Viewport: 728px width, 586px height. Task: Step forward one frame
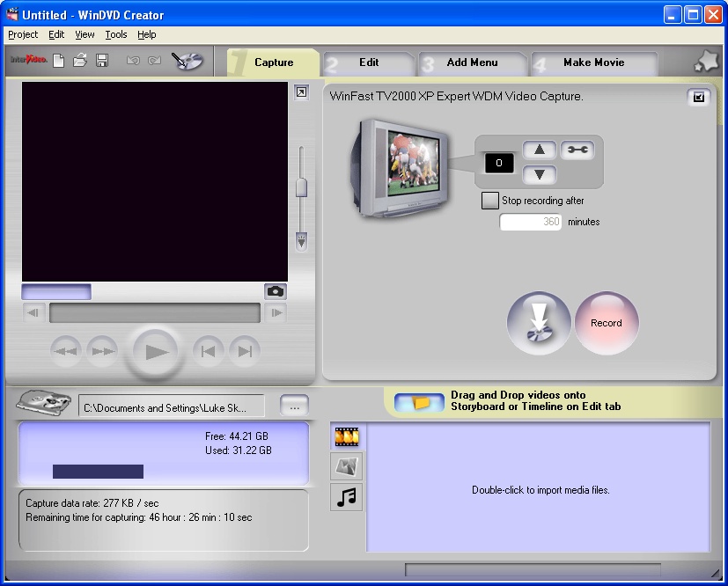(276, 312)
